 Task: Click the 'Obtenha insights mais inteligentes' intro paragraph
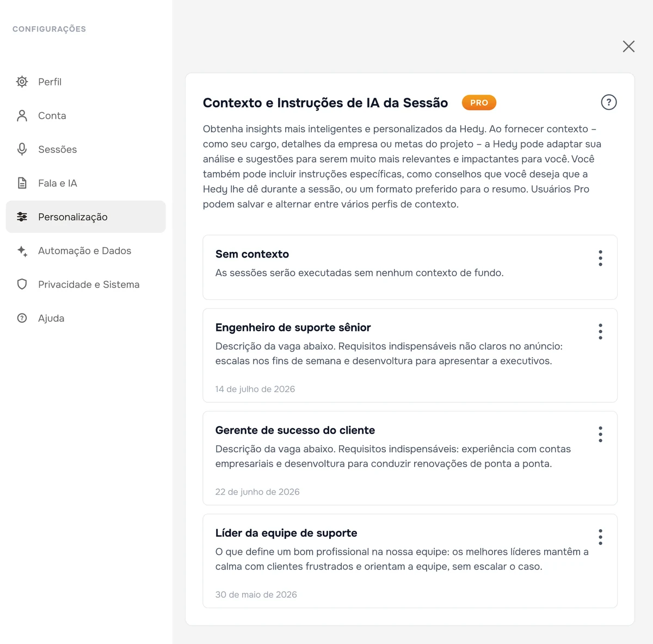click(x=402, y=167)
